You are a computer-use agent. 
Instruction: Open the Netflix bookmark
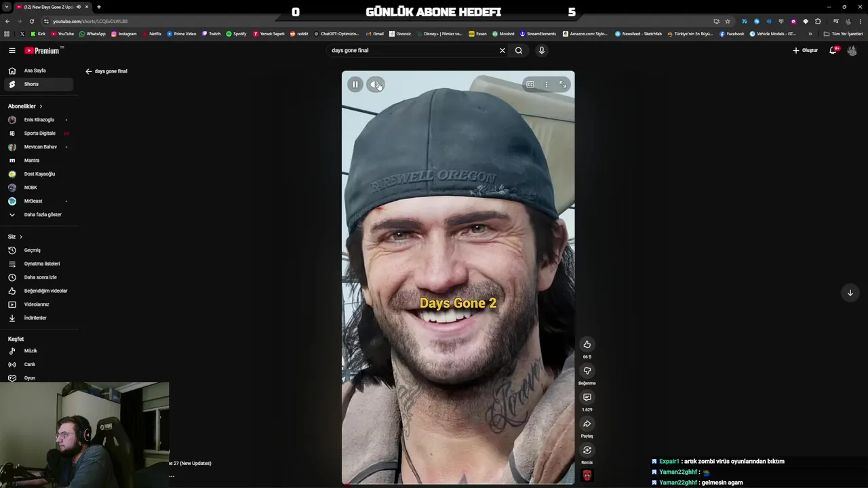(x=153, y=33)
